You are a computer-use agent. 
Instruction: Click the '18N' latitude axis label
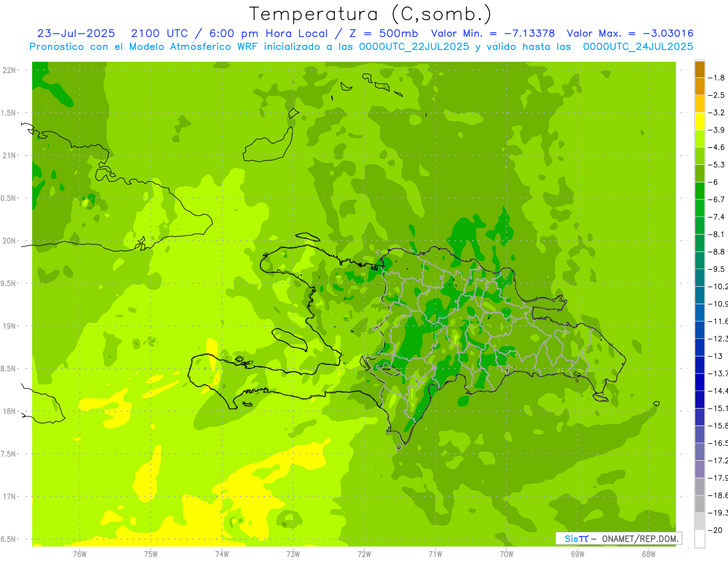pyautogui.click(x=9, y=411)
